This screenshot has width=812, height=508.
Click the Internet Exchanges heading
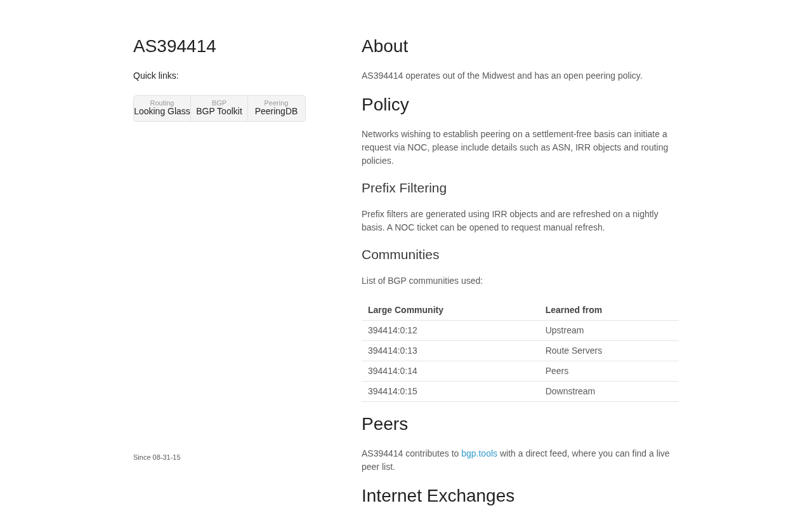(x=438, y=496)
